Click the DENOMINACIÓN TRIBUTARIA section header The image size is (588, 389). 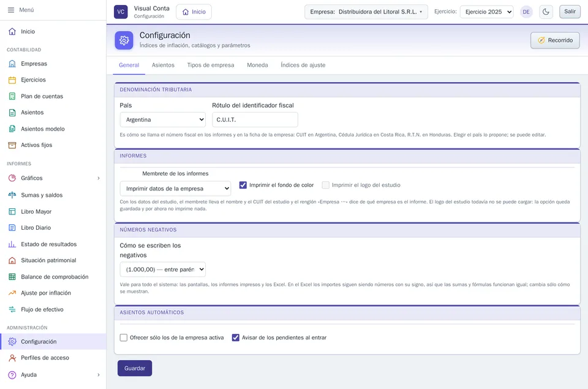(347, 89)
